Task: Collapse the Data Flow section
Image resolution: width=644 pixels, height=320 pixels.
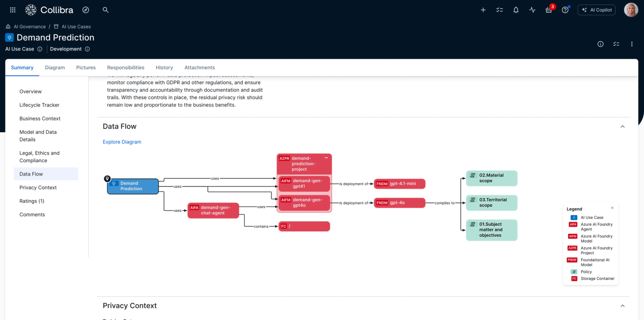Action: tap(622, 126)
